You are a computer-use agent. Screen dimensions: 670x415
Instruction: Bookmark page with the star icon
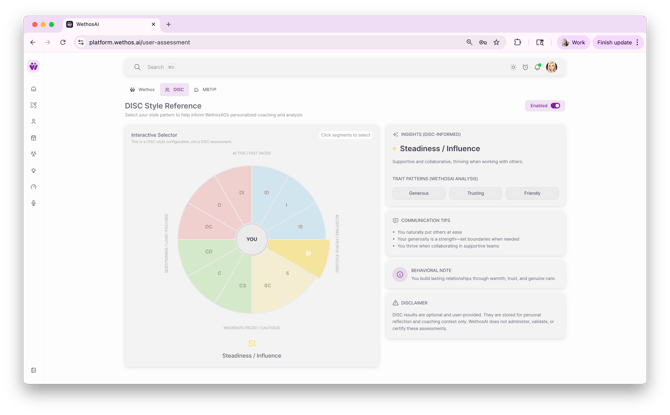tap(497, 42)
